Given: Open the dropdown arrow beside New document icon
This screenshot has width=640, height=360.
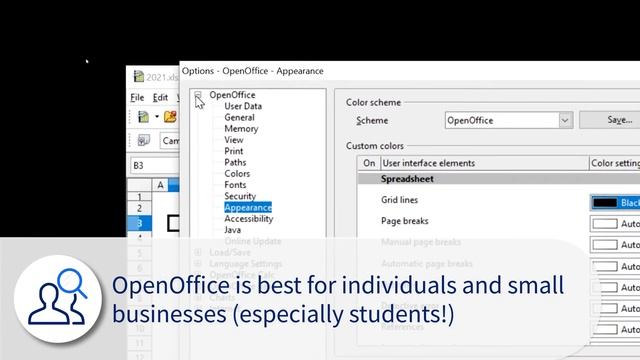Looking at the screenshot, I should pyautogui.click(x=157, y=117).
